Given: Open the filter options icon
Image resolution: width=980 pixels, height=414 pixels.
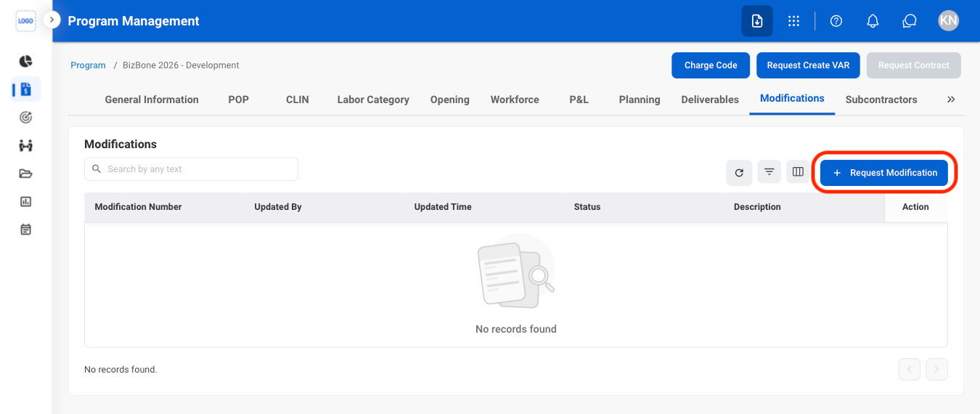Looking at the screenshot, I should tap(769, 172).
